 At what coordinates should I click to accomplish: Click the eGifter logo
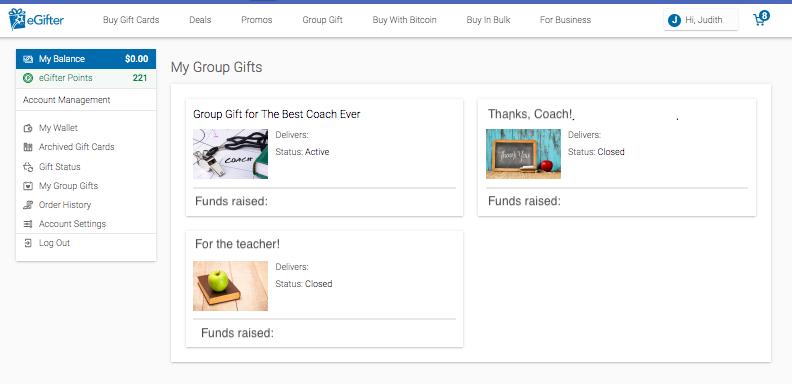tap(36, 20)
